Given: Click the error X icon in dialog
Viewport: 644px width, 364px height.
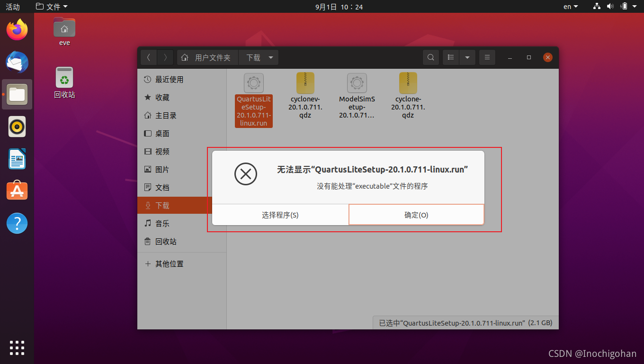Looking at the screenshot, I should [246, 174].
